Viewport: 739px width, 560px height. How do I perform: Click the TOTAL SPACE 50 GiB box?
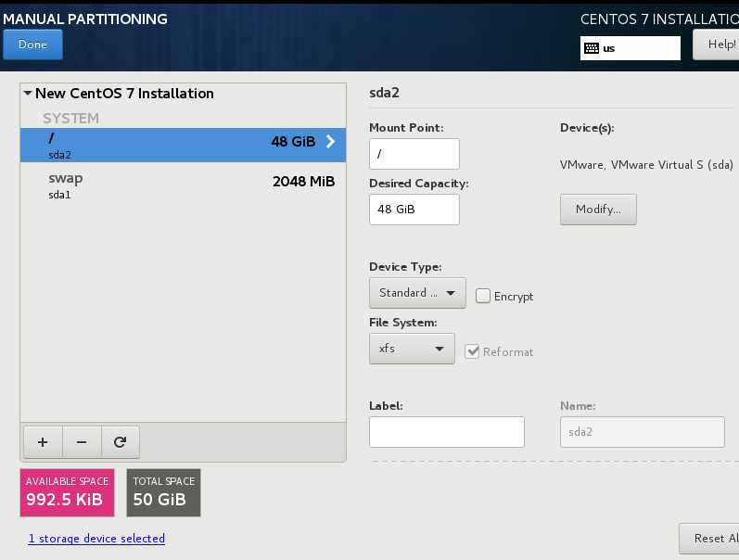[163, 492]
